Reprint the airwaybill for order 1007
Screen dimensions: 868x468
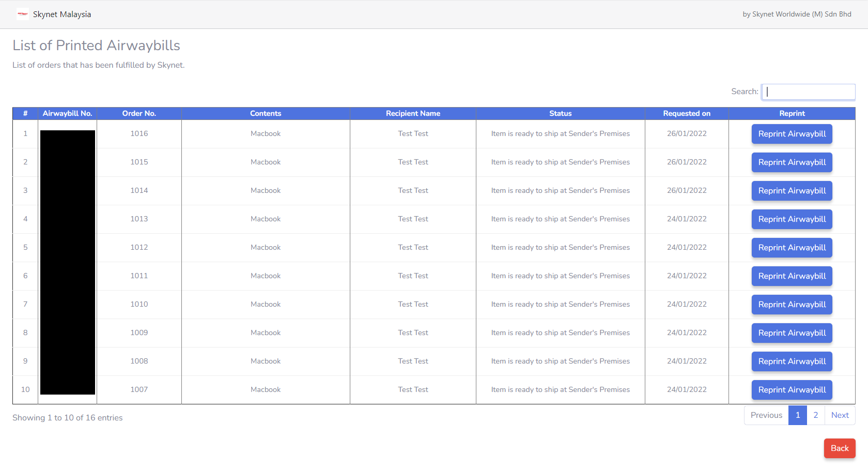(792, 389)
